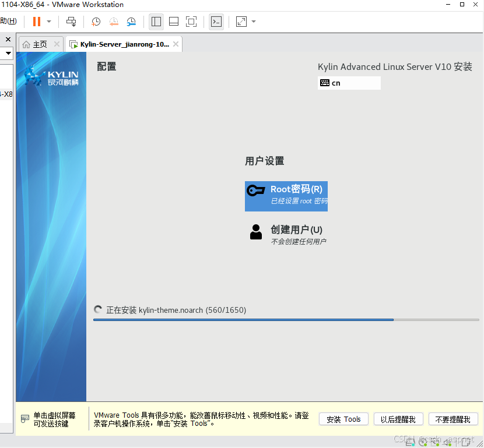Click the 用户设置 section heading

click(265, 161)
